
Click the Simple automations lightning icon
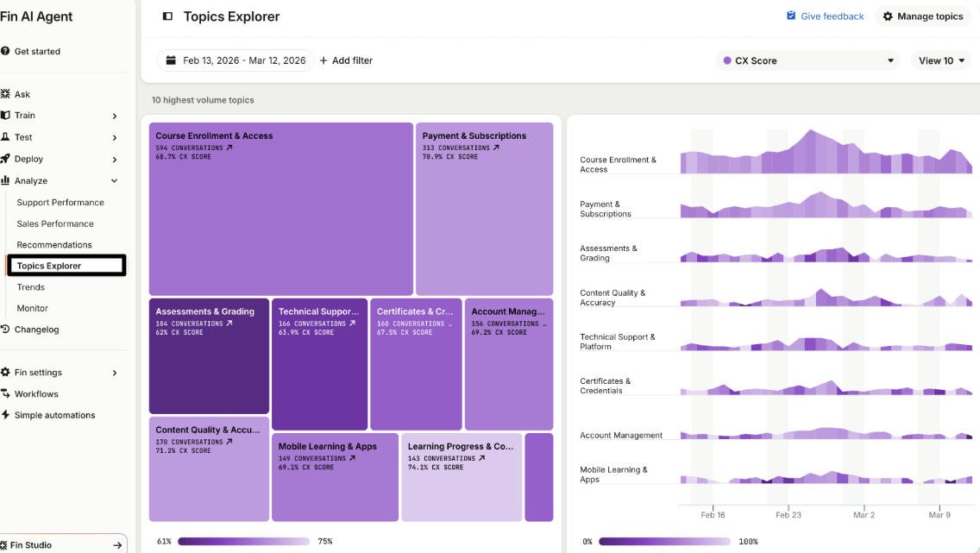click(6, 414)
